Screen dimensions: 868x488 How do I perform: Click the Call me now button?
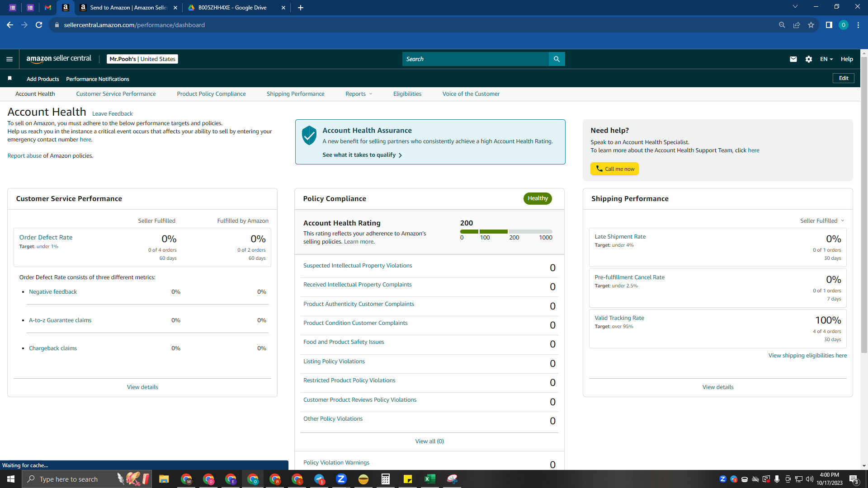pyautogui.click(x=614, y=169)
